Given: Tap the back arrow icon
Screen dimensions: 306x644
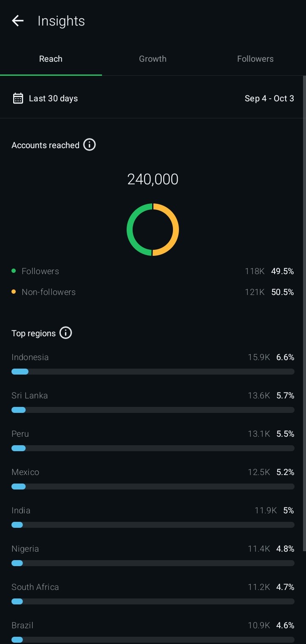Looking at the screenshot, I should click(x=18, y=21).
